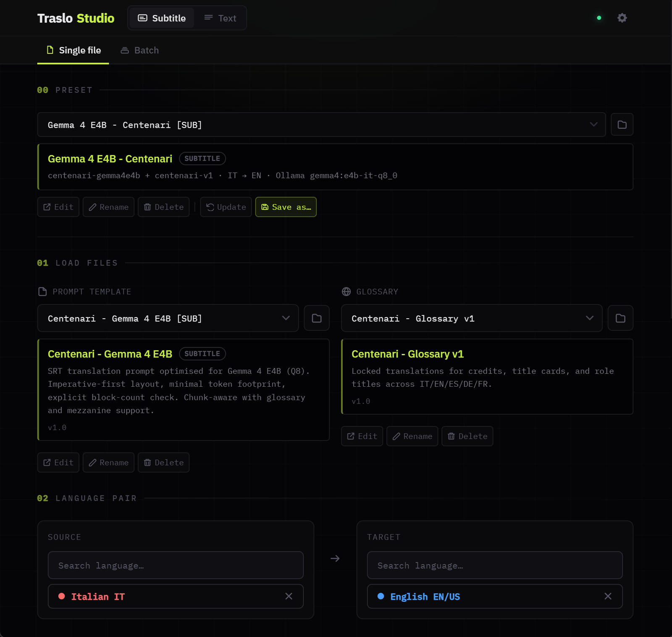672x637 pixels.
Task: Focus the target Search language field
Action: [x=495, y=565]
